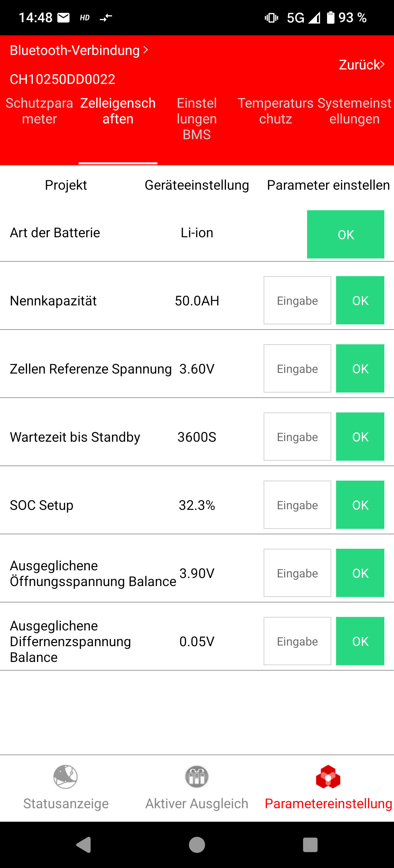Open recent apps with square icon
This screenshot has width=394, height=868.
click(x=310, y=845)
